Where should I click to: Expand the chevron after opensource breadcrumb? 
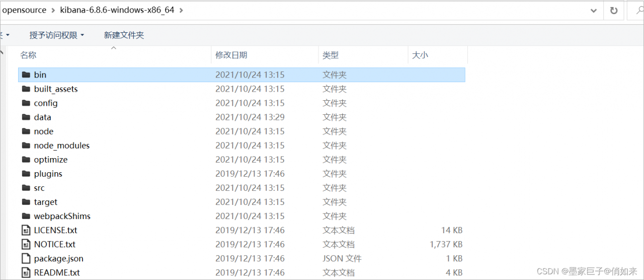[x=53, y=10]
